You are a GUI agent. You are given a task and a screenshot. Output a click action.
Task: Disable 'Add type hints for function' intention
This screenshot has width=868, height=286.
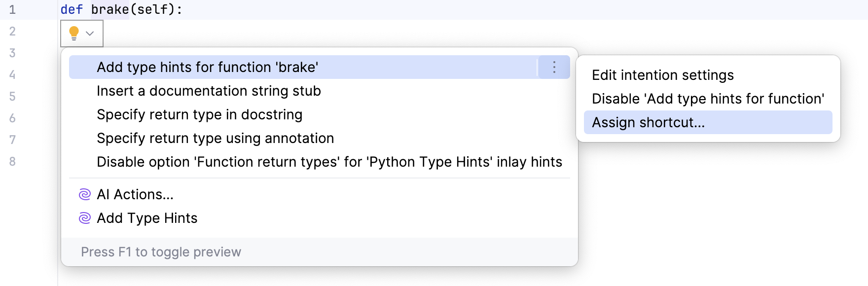pos(708,99)
